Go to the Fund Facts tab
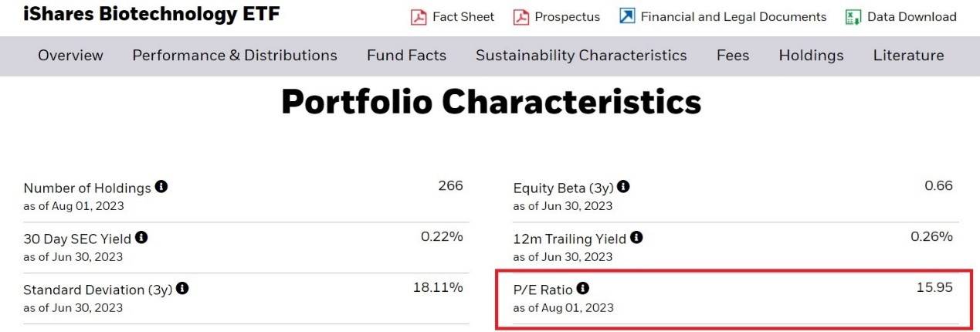Viewport: 980px width, 332px height. click(406, 56)
